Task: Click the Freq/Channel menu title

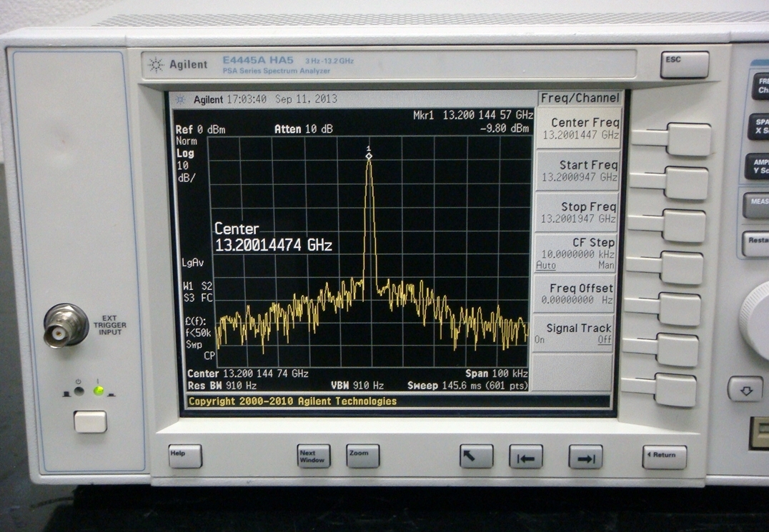Action: click(580, 98)
